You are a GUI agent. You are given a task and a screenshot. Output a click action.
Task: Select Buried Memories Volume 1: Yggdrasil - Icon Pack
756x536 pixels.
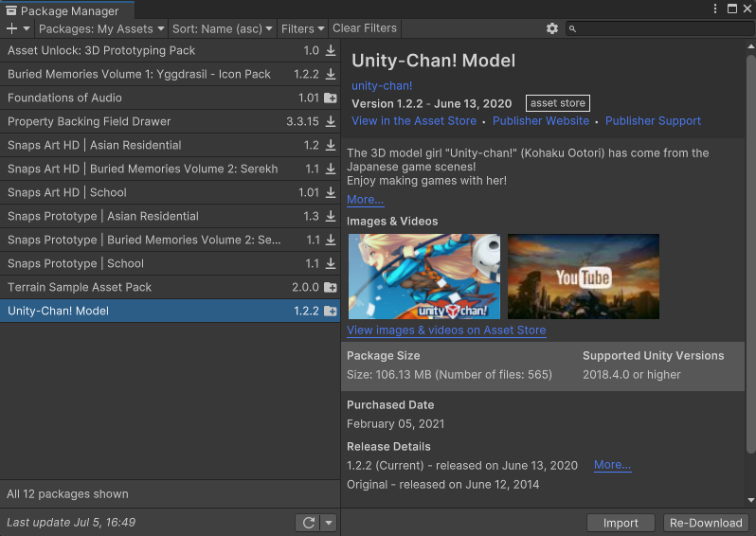point(170,74)
